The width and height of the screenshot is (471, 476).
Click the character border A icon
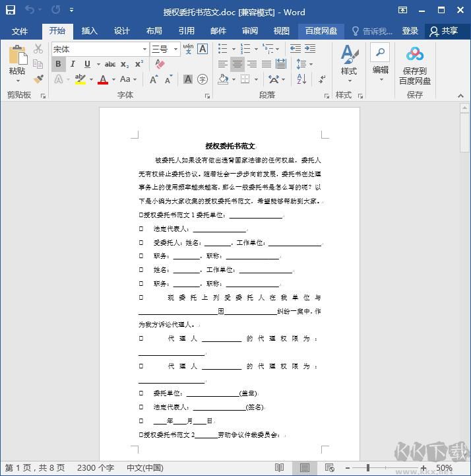pos(203,49)
